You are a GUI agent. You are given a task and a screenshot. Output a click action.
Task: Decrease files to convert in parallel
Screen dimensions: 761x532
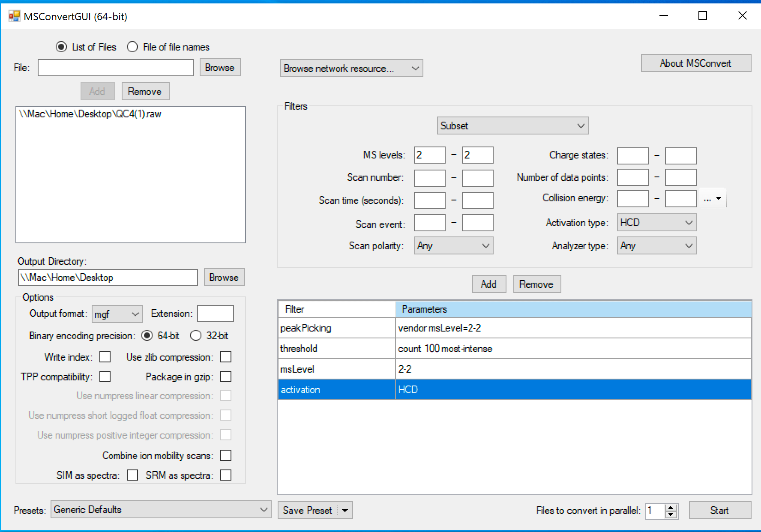click(x=671, y=514)
